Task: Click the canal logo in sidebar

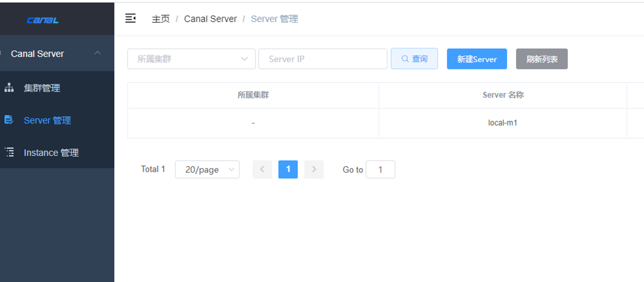Action: [x=43, y=20]
